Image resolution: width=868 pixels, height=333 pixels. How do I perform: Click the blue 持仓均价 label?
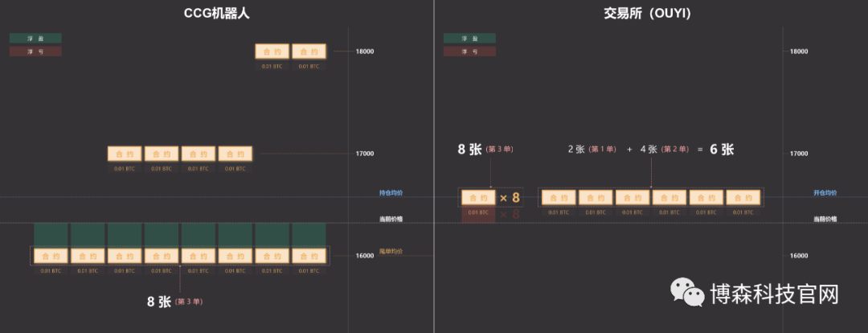[391, 193]
